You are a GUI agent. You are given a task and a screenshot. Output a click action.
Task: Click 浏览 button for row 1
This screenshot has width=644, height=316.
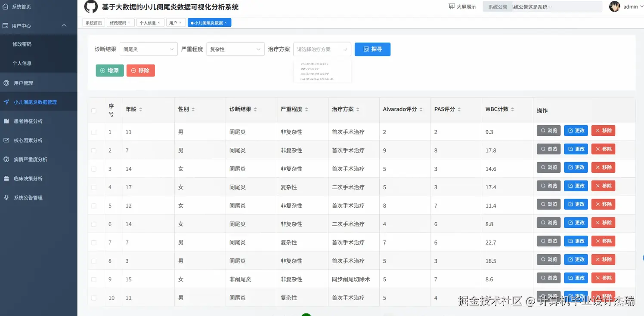coord(548,130)
